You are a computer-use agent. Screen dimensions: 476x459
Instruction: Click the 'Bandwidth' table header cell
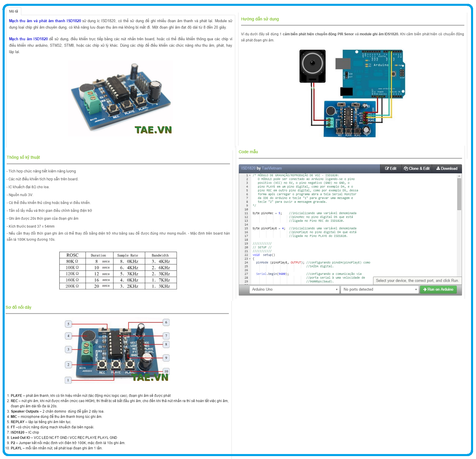click(x=160, y=255)
